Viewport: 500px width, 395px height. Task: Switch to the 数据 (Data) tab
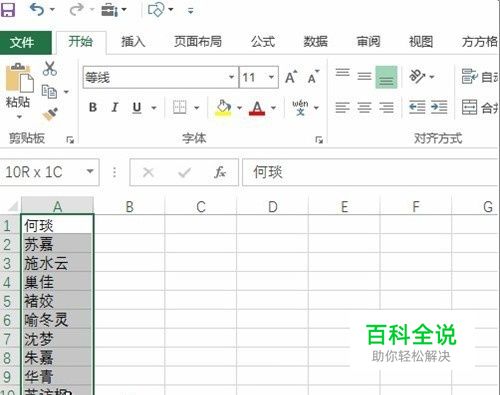pyautogui.click(x=315, y=42)
